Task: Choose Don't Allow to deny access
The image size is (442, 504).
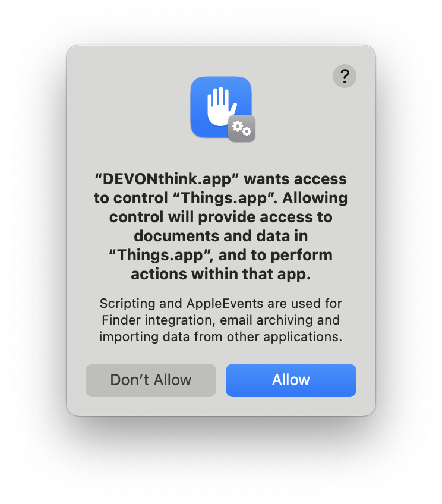Action: (x=151, y=380)
